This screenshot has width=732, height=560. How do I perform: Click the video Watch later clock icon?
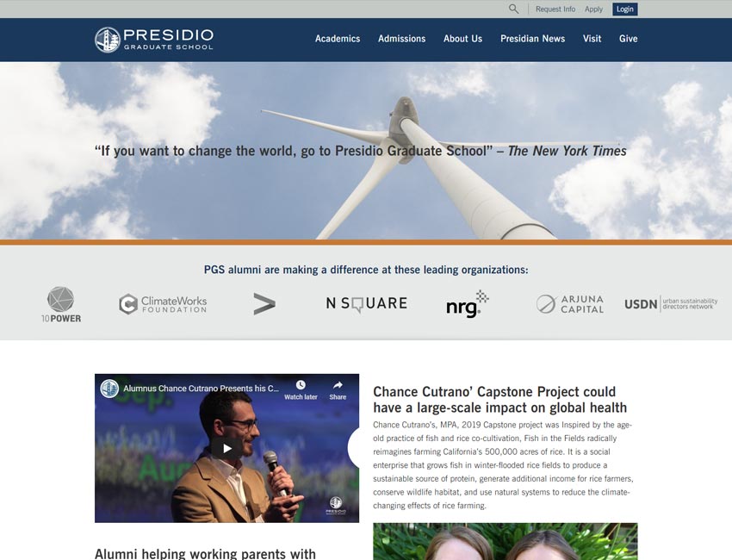pos(301,385)
